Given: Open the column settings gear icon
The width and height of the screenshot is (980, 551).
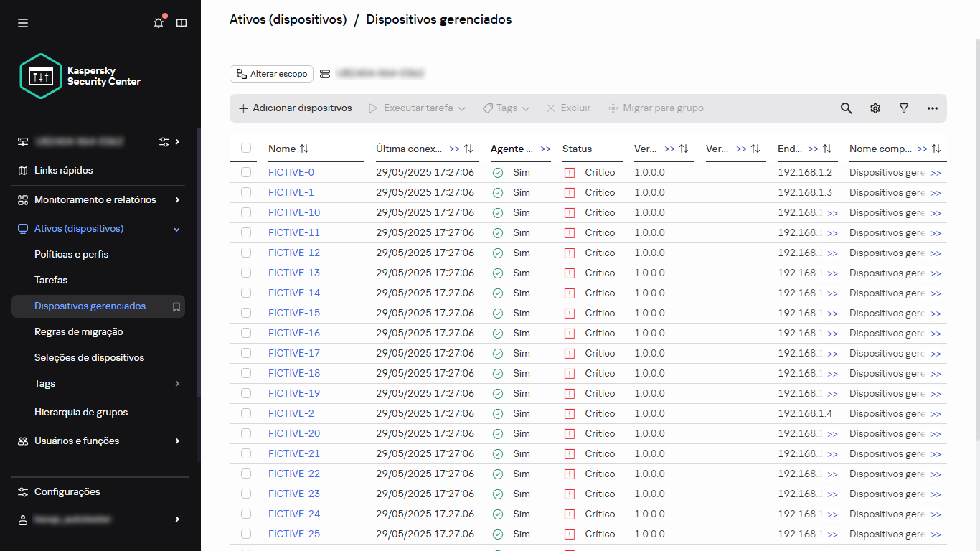Looking at the screenshot, I should tap(875, 108).
